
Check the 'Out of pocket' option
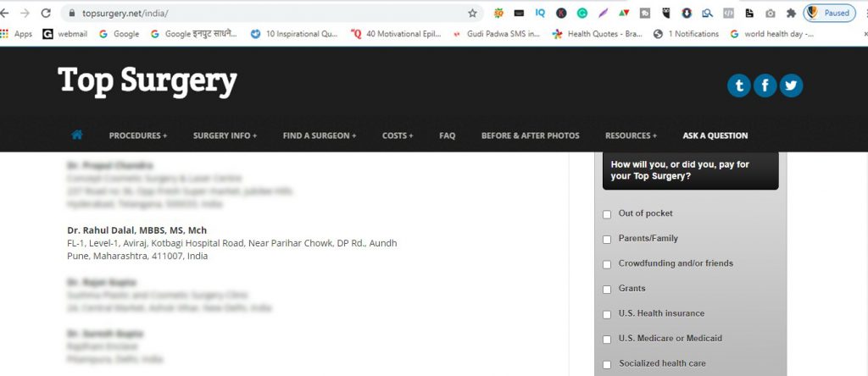pyautogui.click(x=607, y=214)
